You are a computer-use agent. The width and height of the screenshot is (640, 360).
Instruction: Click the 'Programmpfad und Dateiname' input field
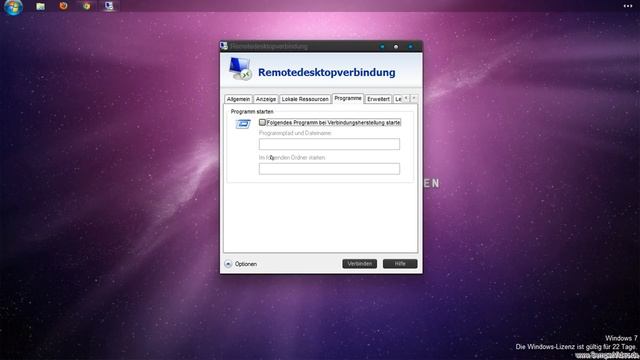(x=329, y=144)
